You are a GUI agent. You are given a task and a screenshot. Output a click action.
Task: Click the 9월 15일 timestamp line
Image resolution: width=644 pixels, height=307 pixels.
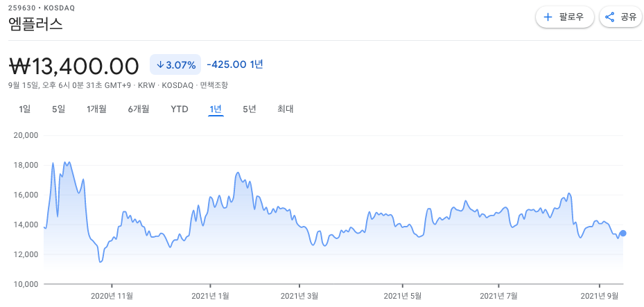point(118,85)
